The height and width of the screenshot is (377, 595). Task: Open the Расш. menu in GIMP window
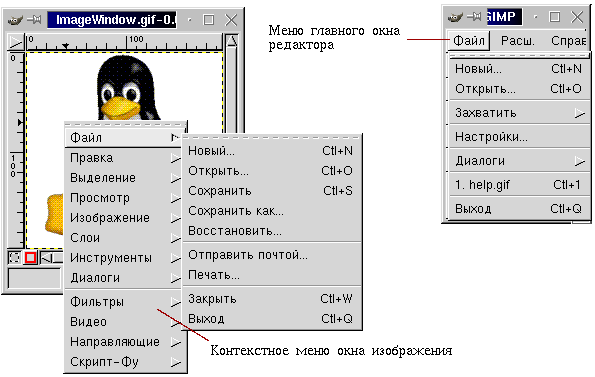point(518,41)
